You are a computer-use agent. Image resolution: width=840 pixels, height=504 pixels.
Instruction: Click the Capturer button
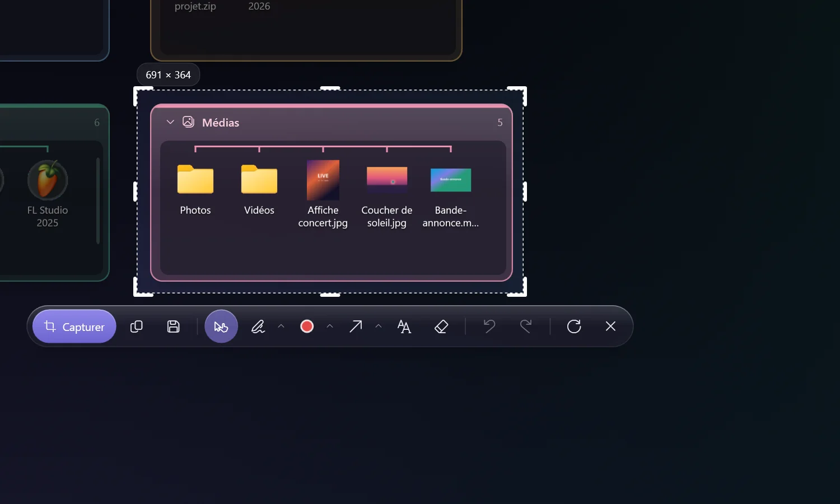pos(74,326)
